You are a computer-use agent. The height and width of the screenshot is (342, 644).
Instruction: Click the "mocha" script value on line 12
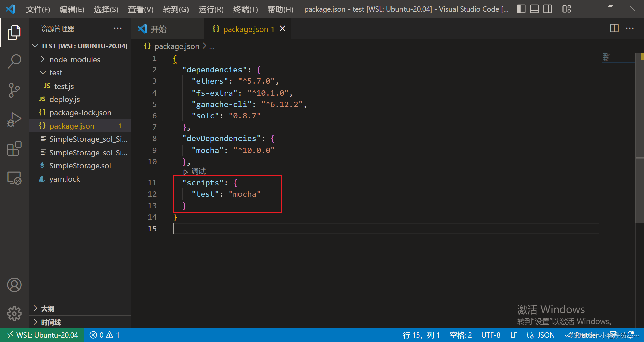click(x=245, y=194)
